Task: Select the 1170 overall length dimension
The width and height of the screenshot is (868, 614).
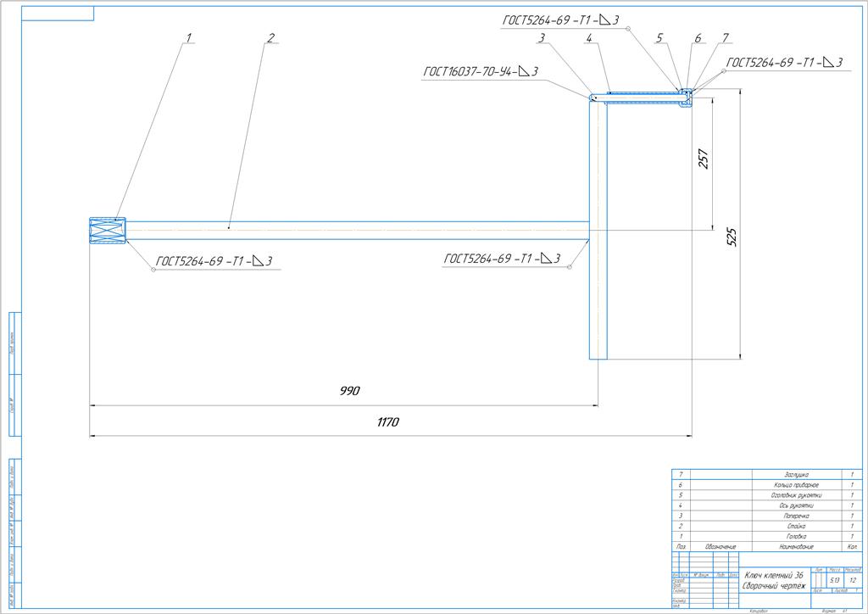Action: [x=387, y=421]
